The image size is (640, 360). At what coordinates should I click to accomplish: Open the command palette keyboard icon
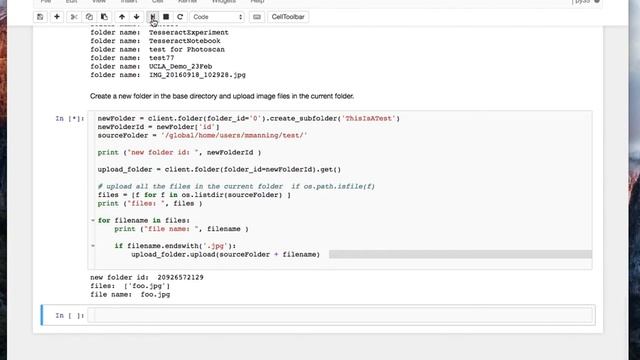pos(257,17)
